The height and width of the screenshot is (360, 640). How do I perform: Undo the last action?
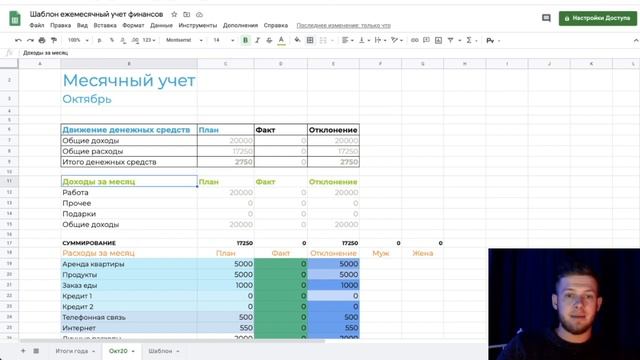18,40
